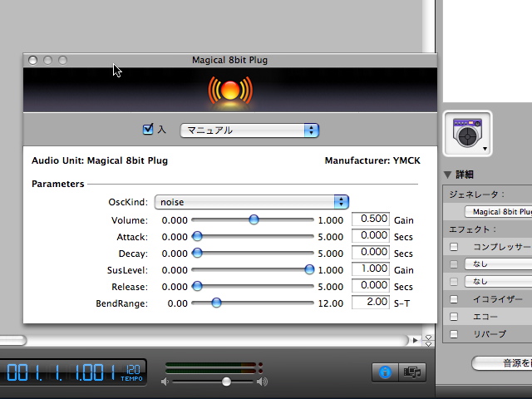532x399 pixels.
Task: Click the glowing Audio Unit logo icon
Action: pyautogui.click(x=229, y=91)
